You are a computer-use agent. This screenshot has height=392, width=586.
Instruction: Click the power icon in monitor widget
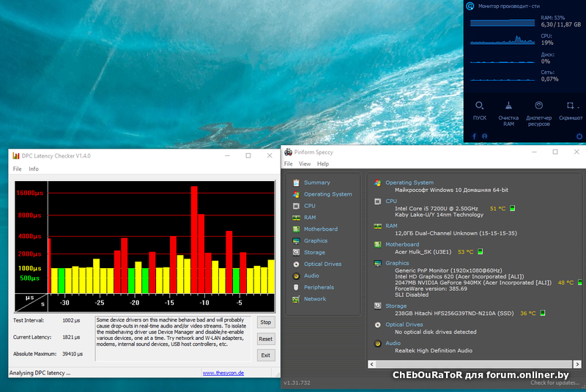579,136
